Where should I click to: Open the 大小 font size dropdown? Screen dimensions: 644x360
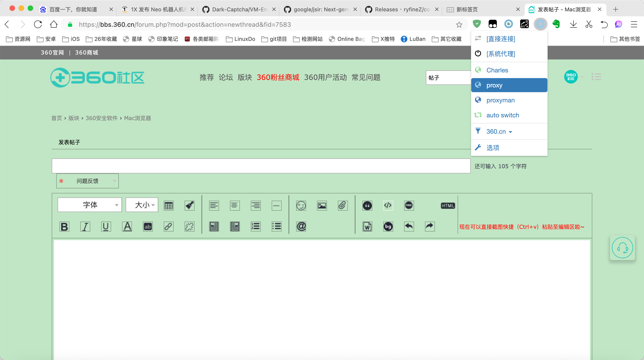tap(142, 205)
